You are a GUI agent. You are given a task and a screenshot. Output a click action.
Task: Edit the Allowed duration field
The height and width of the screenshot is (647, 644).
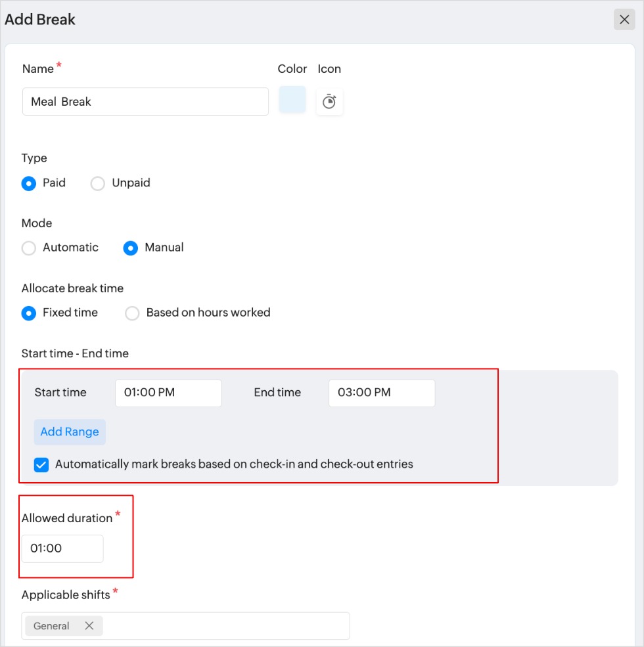pos(62,548)
